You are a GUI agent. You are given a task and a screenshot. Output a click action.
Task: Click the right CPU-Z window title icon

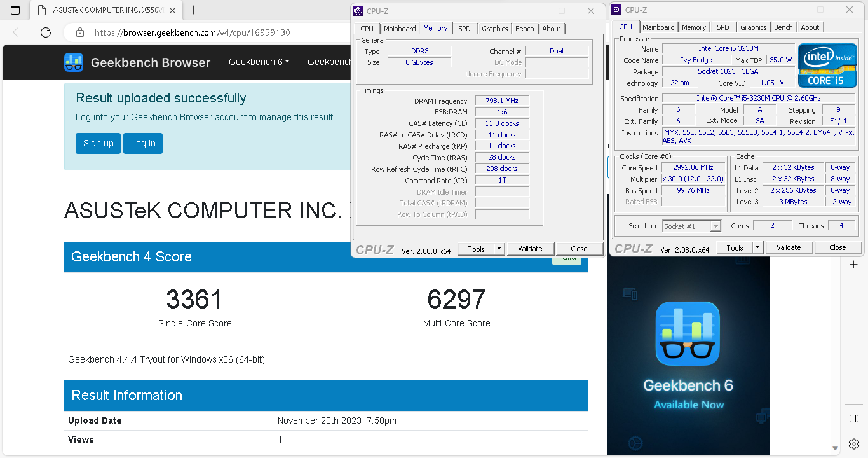click(x=616, y=10)
